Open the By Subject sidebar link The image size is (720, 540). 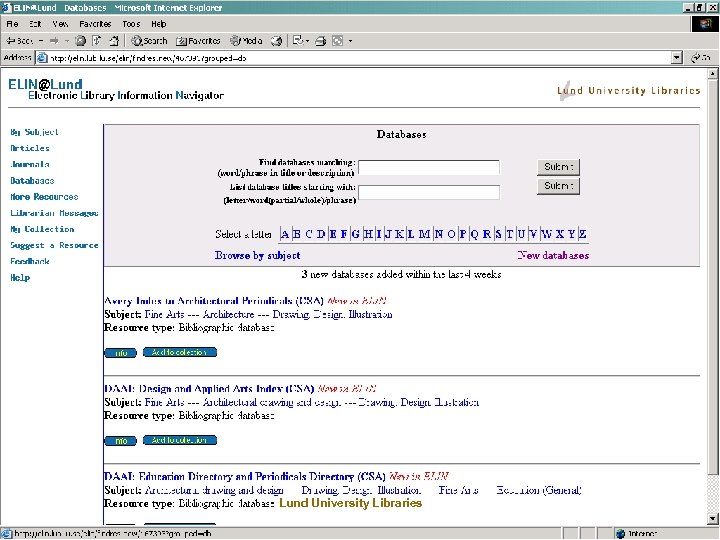(x=34, y=132)
